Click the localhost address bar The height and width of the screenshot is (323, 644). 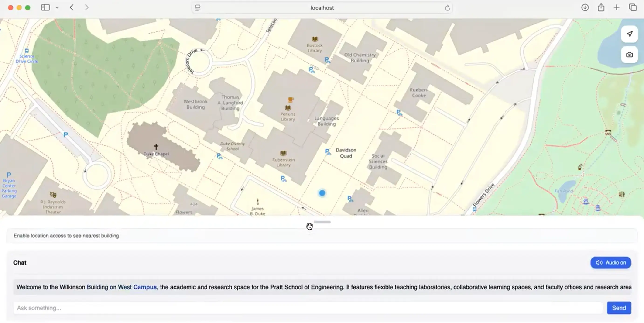[x=322, y=8]
